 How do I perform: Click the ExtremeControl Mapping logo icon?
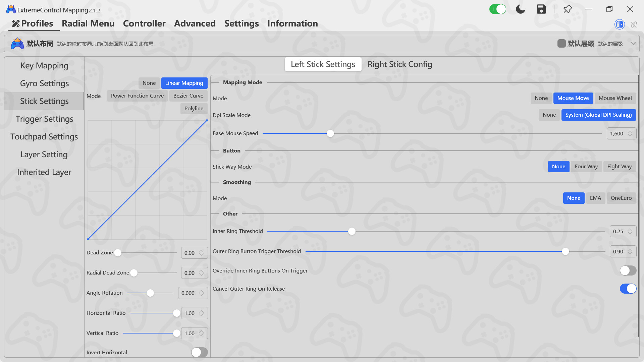(11, 9)
